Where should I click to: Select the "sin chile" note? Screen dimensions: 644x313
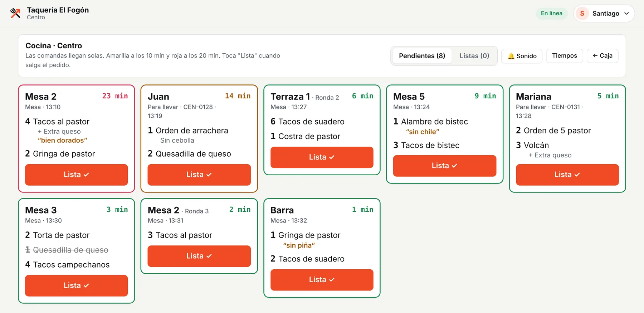(x=423, y=132)
